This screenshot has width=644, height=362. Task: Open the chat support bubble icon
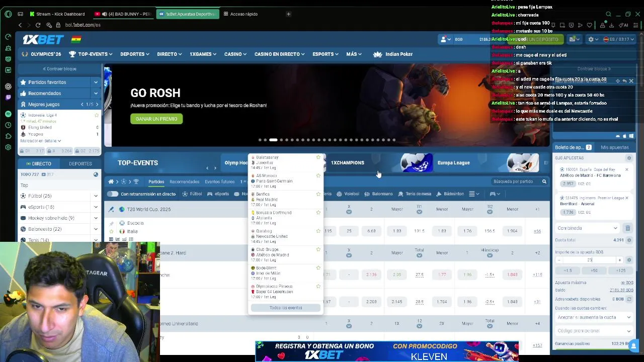[x=633, y=345]
